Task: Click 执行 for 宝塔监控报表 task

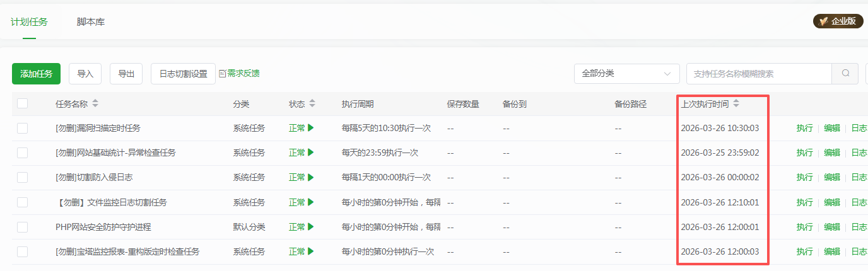Action: [x=804, y=251]
